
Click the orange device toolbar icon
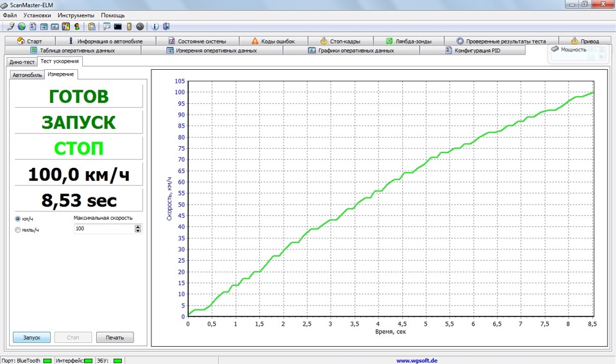[x=128, y=26]
